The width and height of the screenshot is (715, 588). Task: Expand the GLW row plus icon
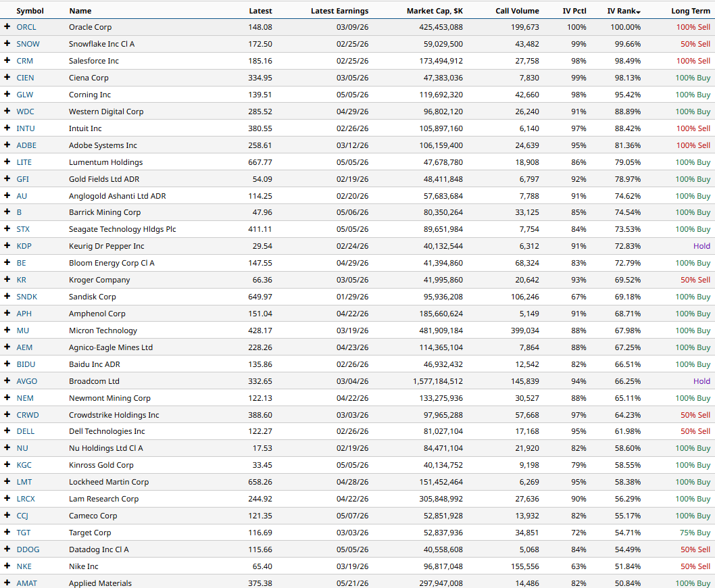[x=7, y=95]
